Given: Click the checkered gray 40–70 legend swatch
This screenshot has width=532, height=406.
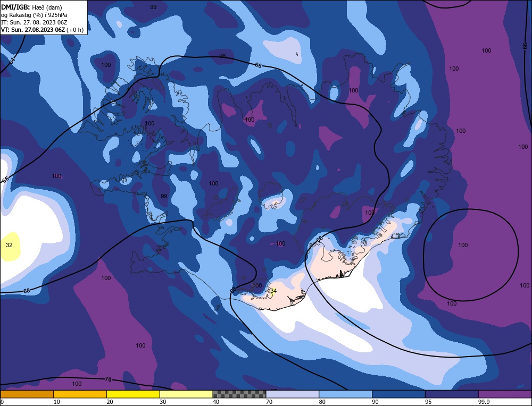Looking at the screenshot, I should point(239,394).
